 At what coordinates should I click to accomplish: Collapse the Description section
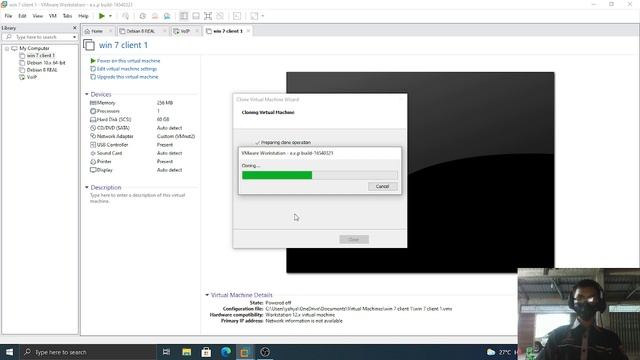[87, 187]
